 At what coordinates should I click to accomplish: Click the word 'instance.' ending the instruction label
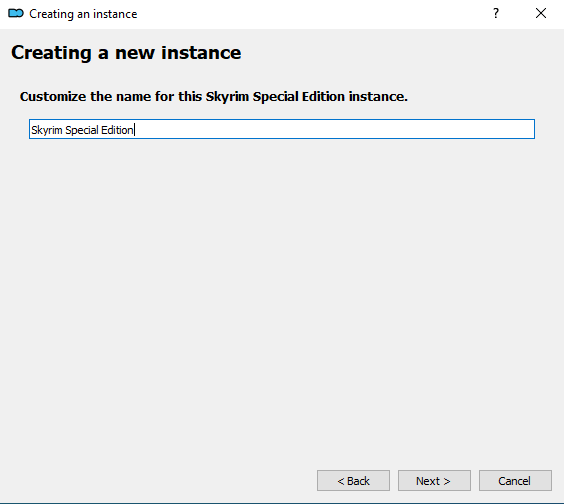coord(378,97)
